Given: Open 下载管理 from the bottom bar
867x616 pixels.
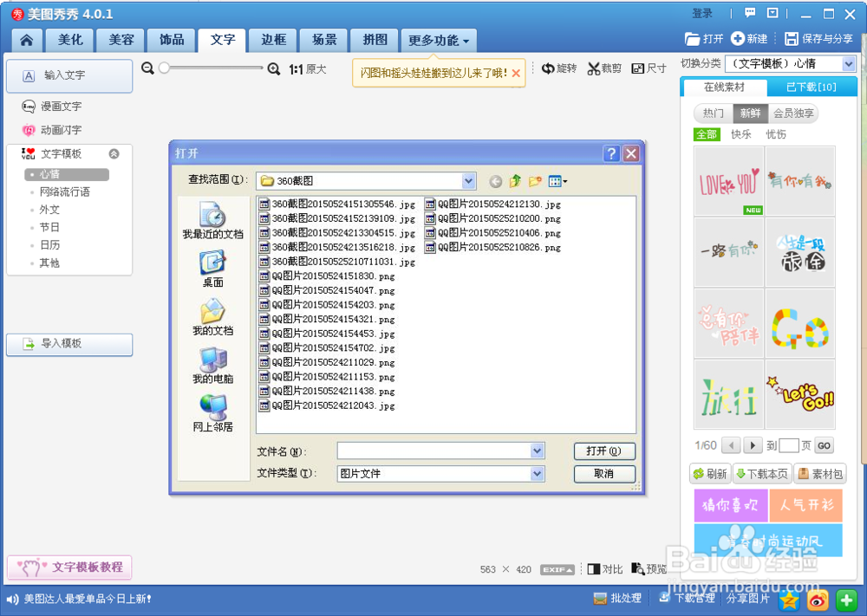Looking at the screenshot, I should coord(665,599).
